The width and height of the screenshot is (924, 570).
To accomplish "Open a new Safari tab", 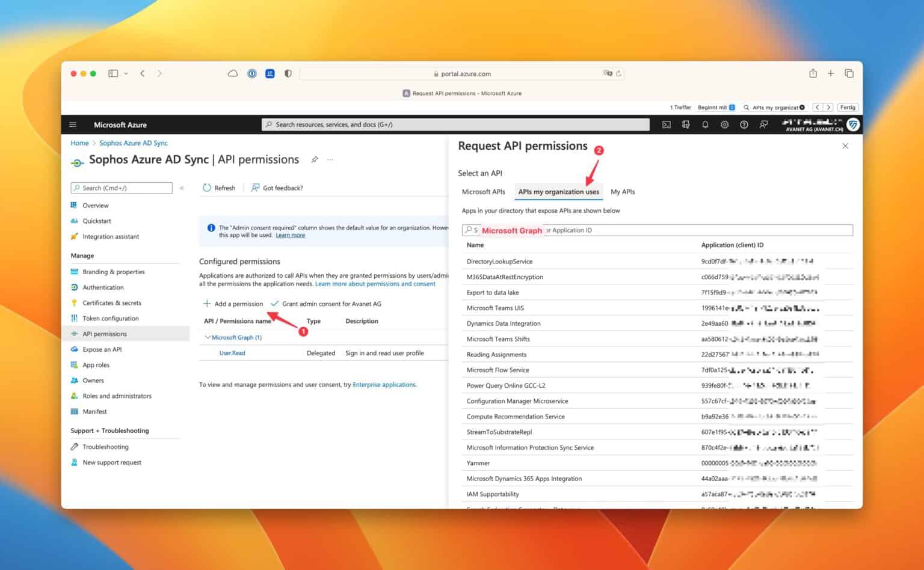I will [x=831, y=73].
